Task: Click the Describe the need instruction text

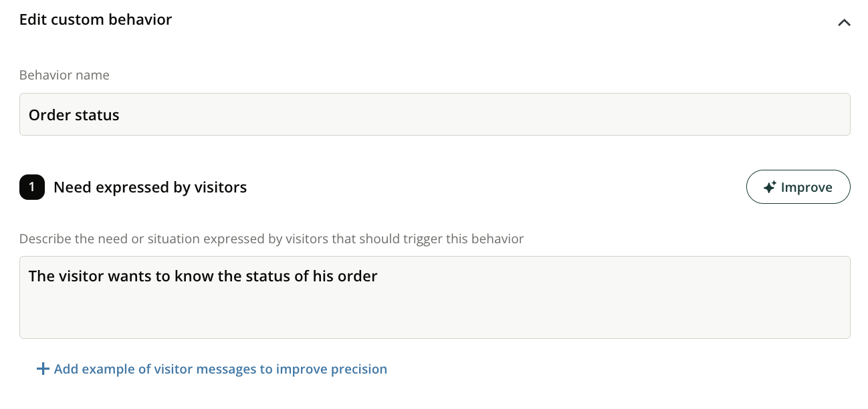Action: click(271, 239)
